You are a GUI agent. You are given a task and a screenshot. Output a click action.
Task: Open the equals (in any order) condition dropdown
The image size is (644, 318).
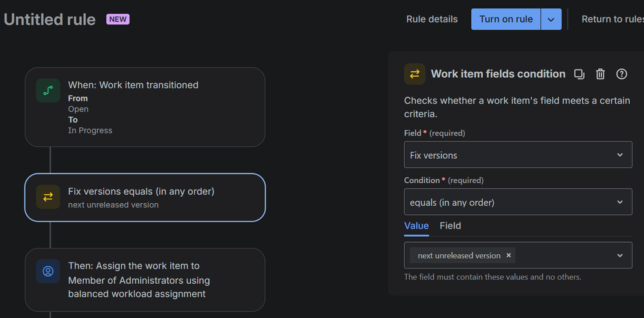[x=518, y=202]
